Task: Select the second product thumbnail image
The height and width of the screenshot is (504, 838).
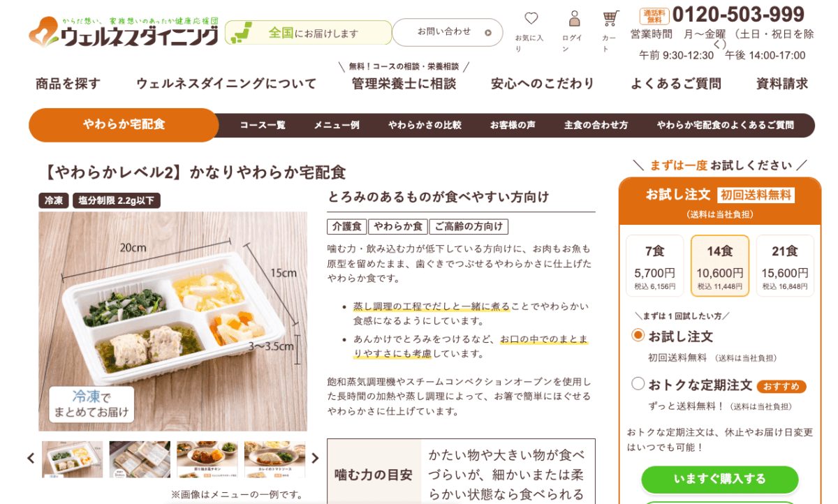Action: point(140,459)
